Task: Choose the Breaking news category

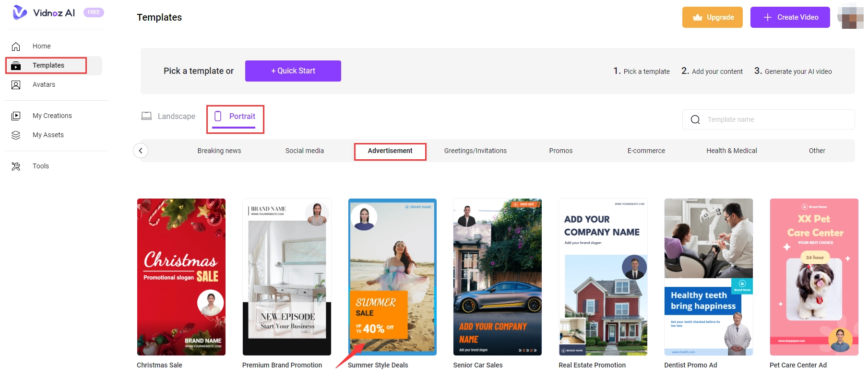Action: coord(219,151)
